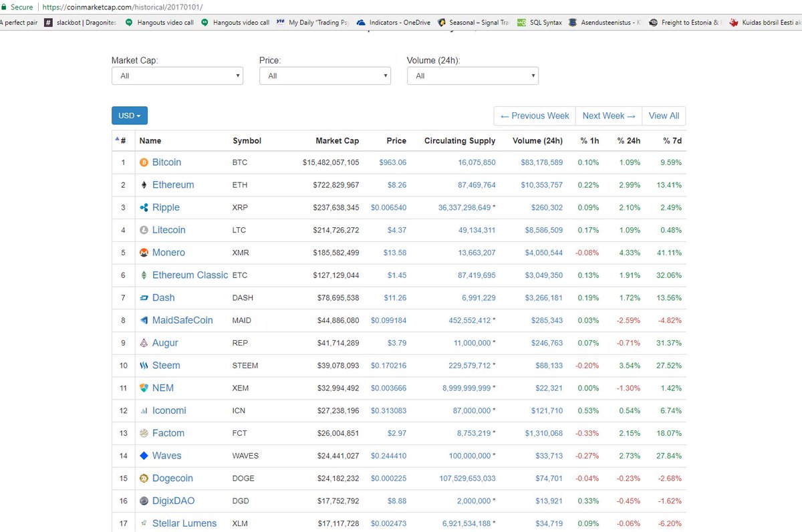
Task: Go to Previous Week snapshot
Action: click(x=534, y=116)
